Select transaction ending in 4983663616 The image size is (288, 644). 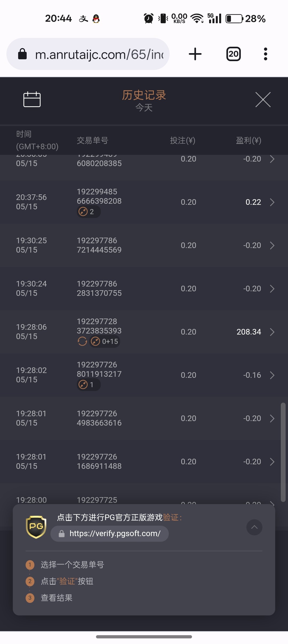99,418
